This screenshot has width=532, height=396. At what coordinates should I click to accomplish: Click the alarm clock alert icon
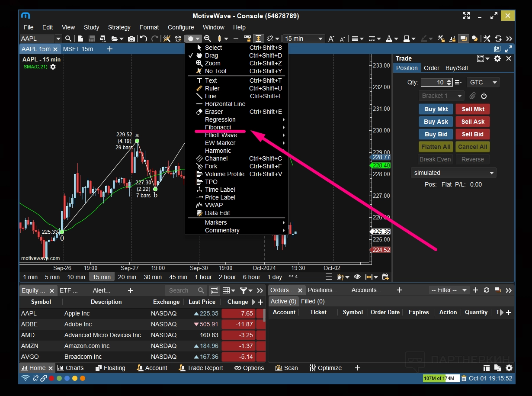point(178,39)
